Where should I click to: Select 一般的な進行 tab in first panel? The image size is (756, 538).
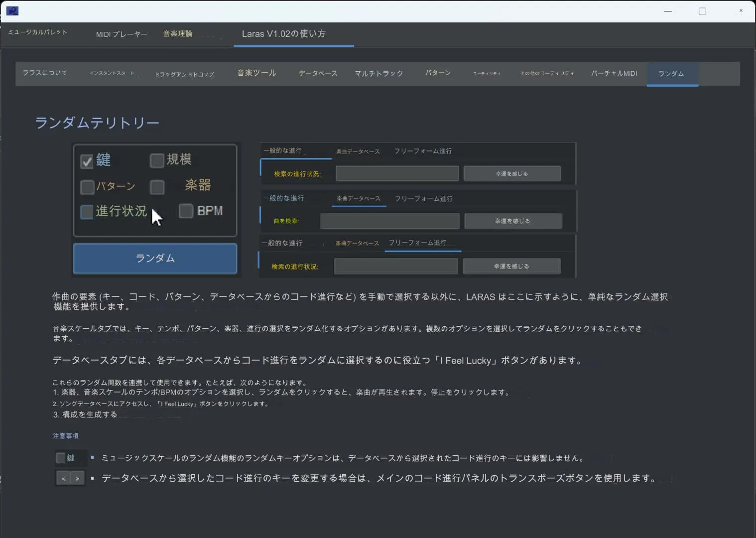(x=282, y=150)
